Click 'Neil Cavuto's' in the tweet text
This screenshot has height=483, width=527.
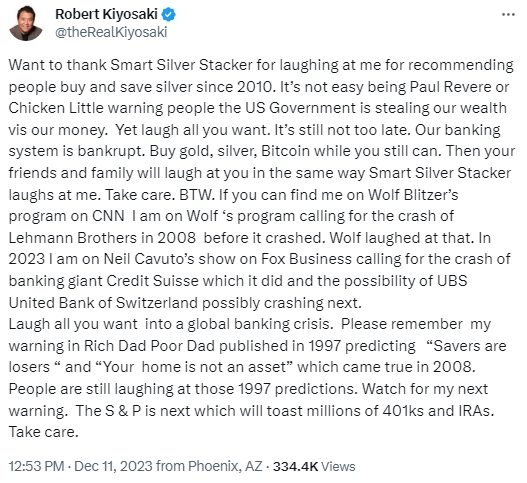[x=149, y=259]
